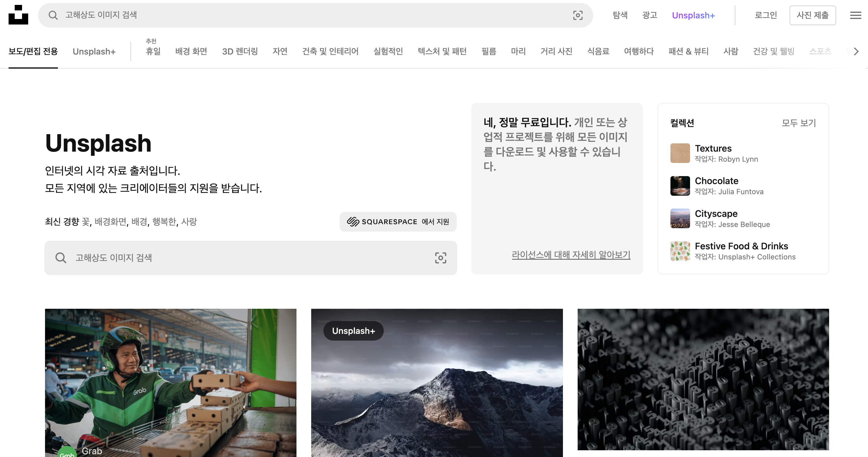Screen dimensions: 868x457
Task: Open the hamburger menu icon
Action: tap(855, 15)
